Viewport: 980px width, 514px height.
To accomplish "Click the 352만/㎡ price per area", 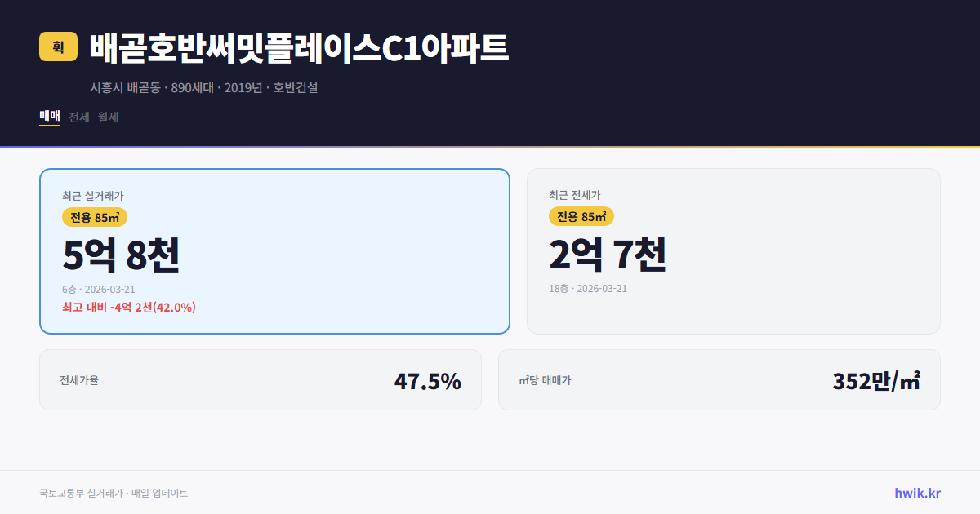I will tap(875, 379).
